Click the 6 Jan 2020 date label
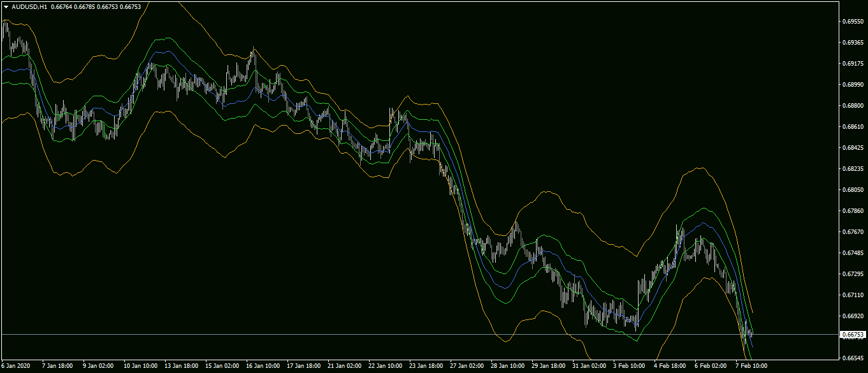 16,366
